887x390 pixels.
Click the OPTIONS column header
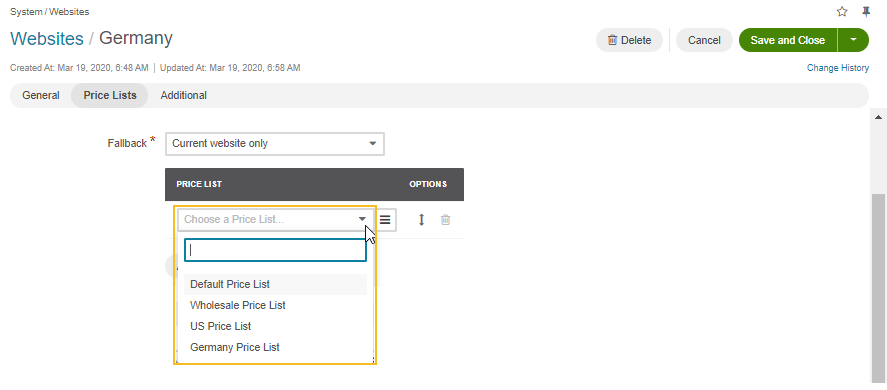pyautogui.click(x=428, y=185)
